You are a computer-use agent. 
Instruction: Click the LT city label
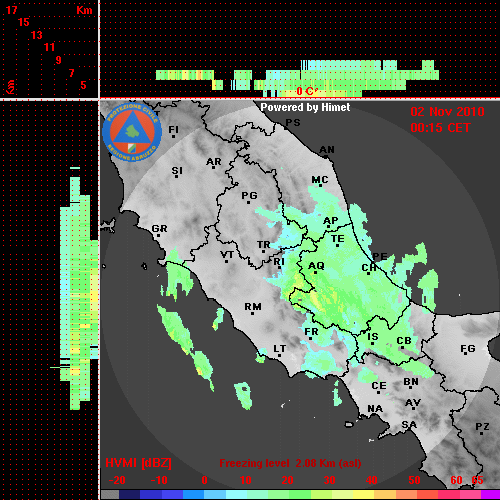point(280,349)
